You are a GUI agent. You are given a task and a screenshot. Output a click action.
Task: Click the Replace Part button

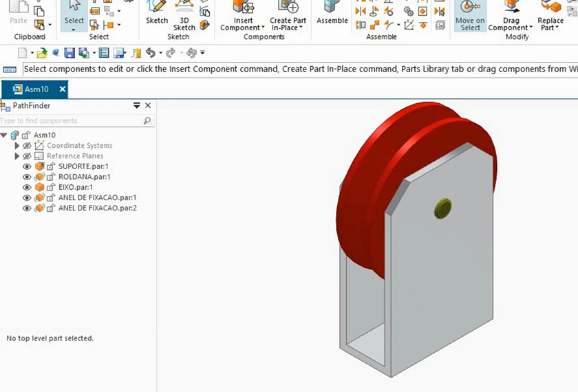pos(550,24)
